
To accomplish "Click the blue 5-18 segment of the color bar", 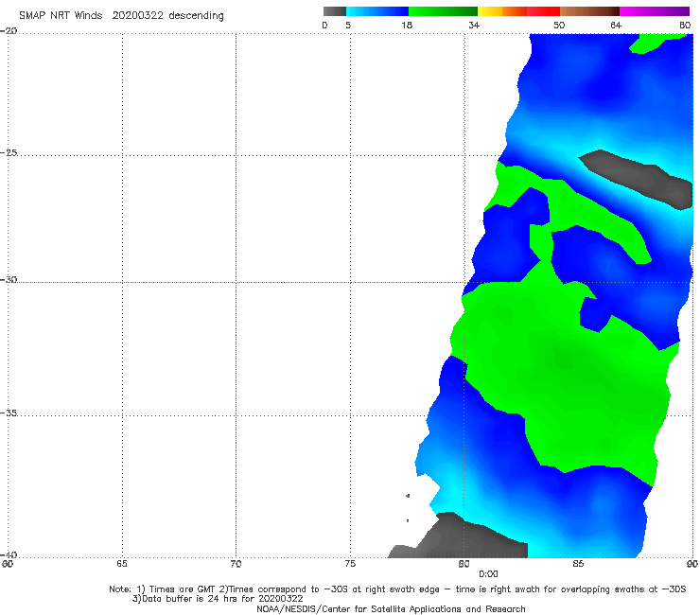I will (377, 11).
